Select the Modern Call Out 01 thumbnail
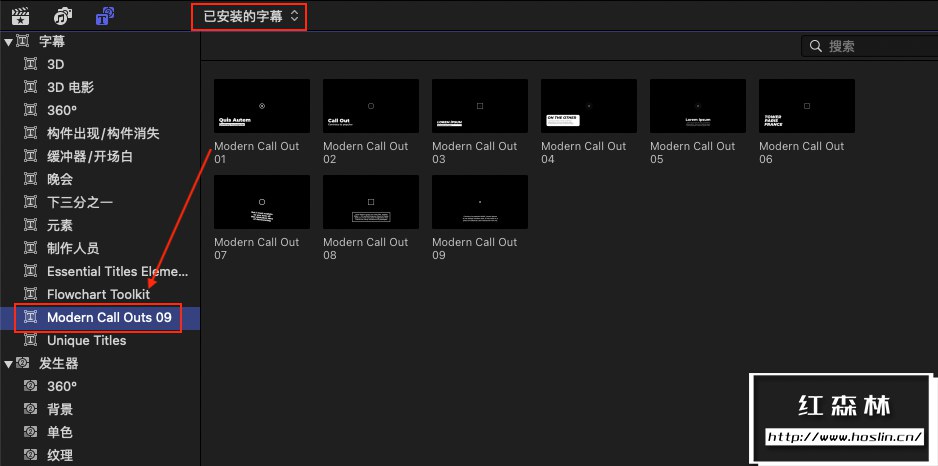 262,106
